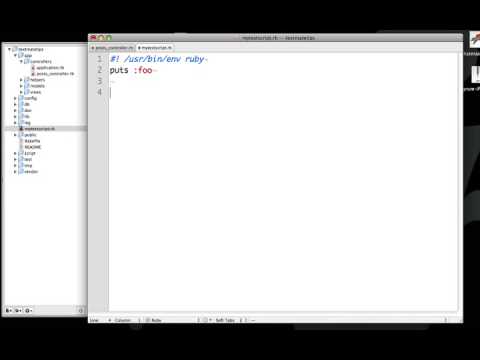Place cursor on the 'puts :foo' line
Viewport: 480px width, 360px height.
point(131,70)
